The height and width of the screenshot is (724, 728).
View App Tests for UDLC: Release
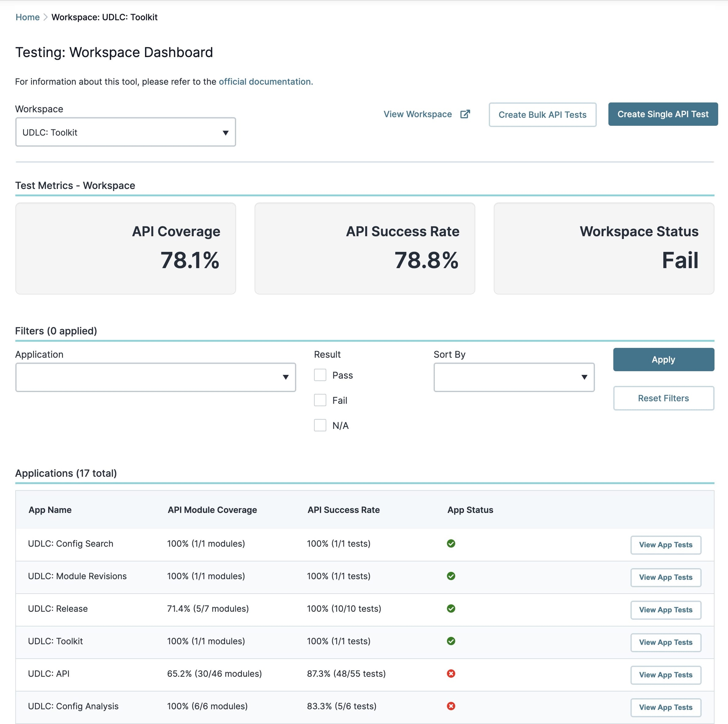(x=665, y=610)
